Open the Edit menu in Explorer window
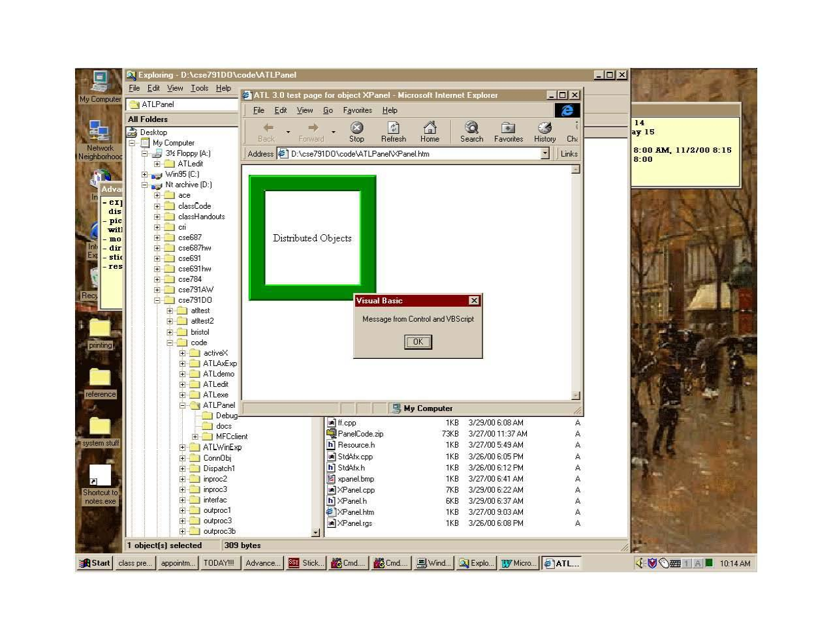Image resolution: width=833 pixels, height=644 pixels. click(x=153, y=88)
